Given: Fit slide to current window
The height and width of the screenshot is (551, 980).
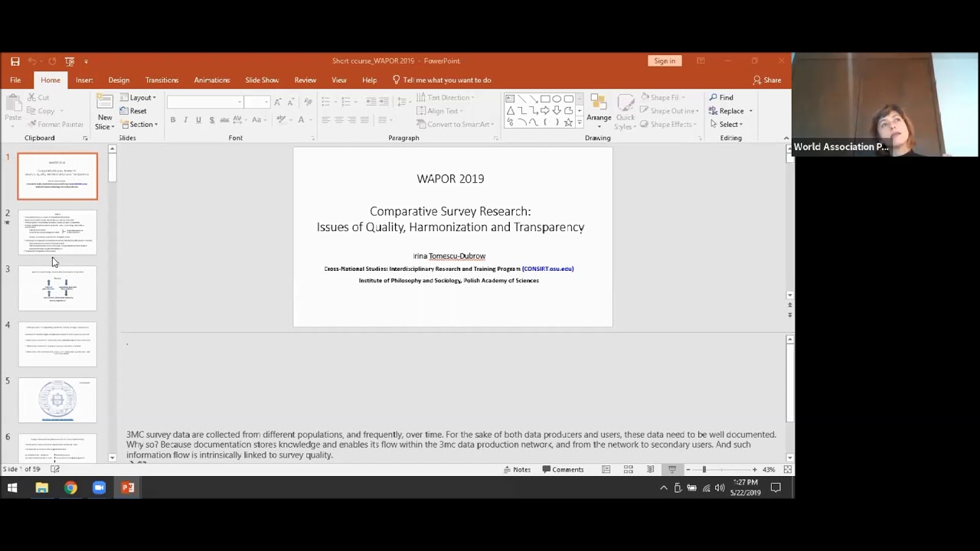Looking at the screenshot, I should click(787, 469).
